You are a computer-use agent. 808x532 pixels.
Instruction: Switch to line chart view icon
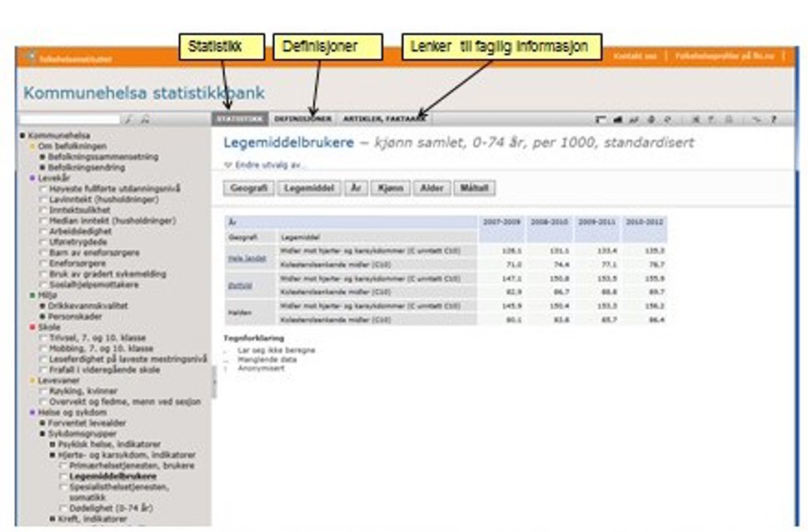coord(634,120)
